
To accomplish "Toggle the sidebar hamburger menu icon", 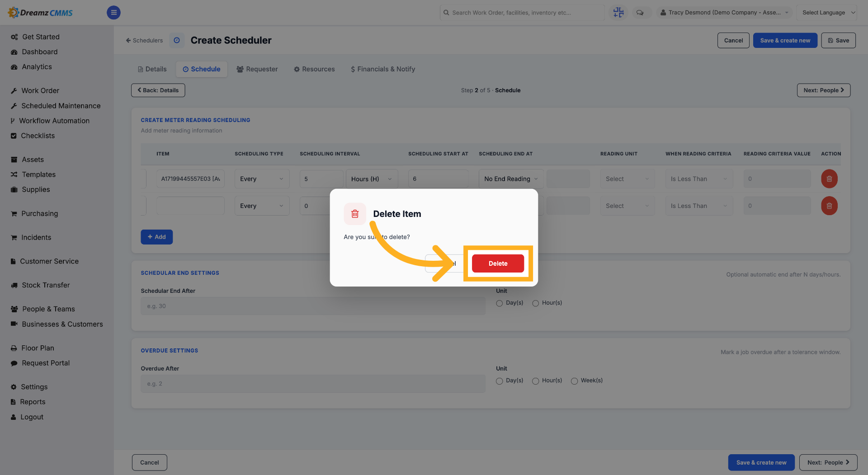I will coord(113,12).
